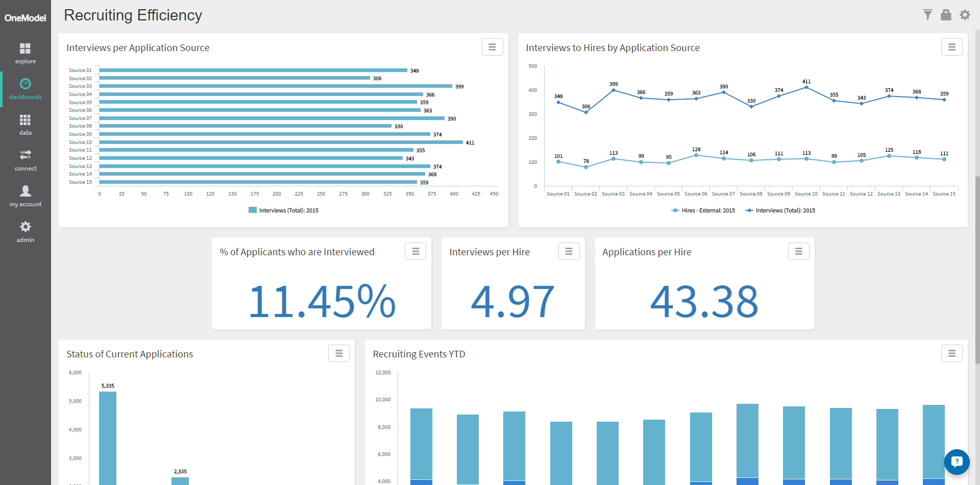Click the OneModel logo link
The image size is (980, 485).
coord(25,18)
